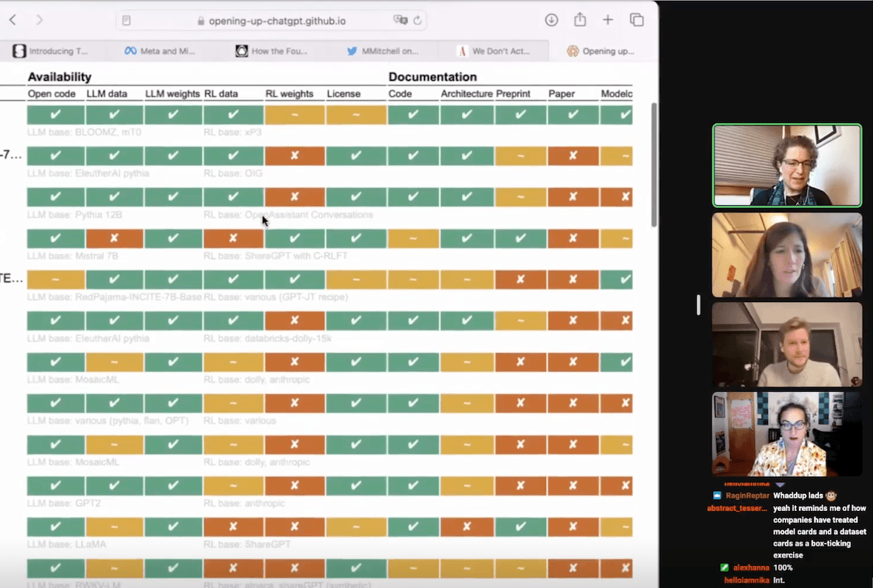The width and height of the screenshot is (873, 588).
Task: Click the 'Code' column header under Documentation
Action: pyautogui.click(x=401, y=93)
